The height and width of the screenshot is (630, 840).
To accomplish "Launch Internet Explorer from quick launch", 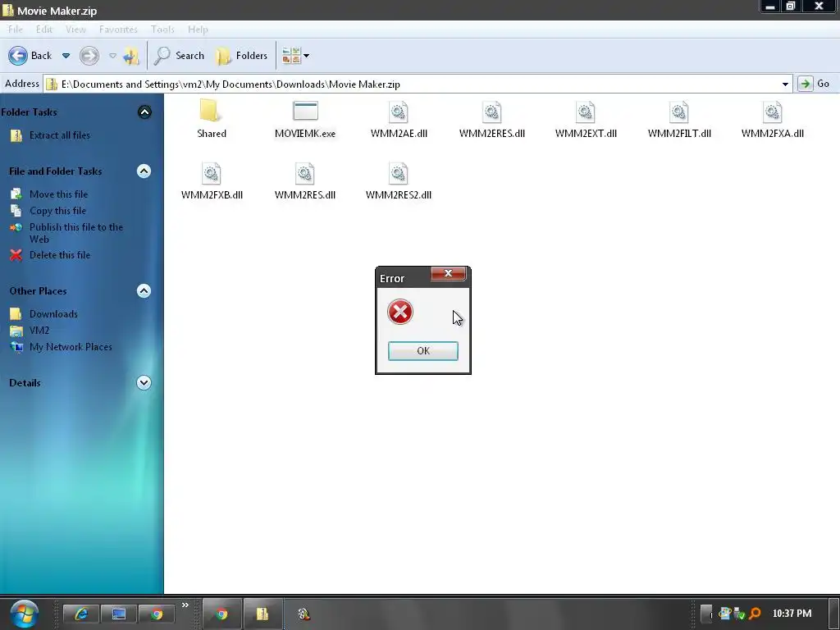I will (81, 614).
